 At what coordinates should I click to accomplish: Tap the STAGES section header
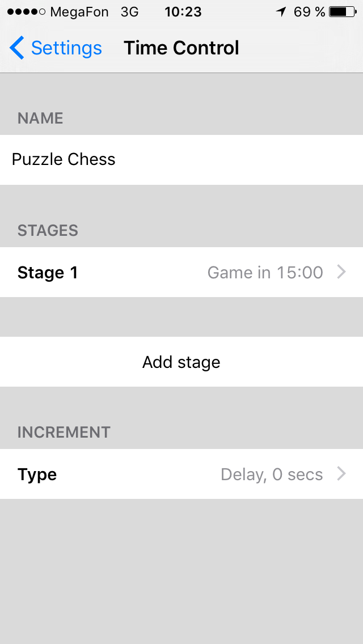[48, 231]
